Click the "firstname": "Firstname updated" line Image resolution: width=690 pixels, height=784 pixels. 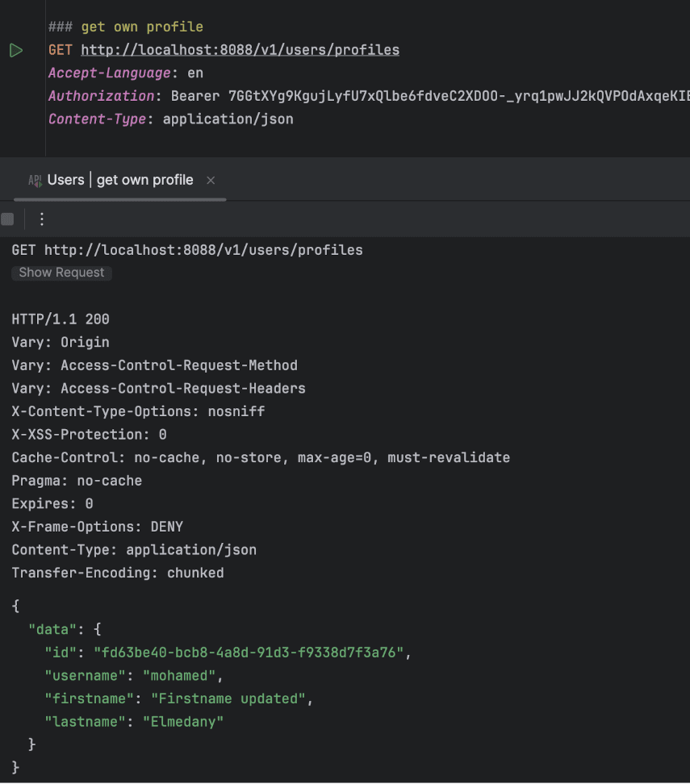[x=178, y=698]
